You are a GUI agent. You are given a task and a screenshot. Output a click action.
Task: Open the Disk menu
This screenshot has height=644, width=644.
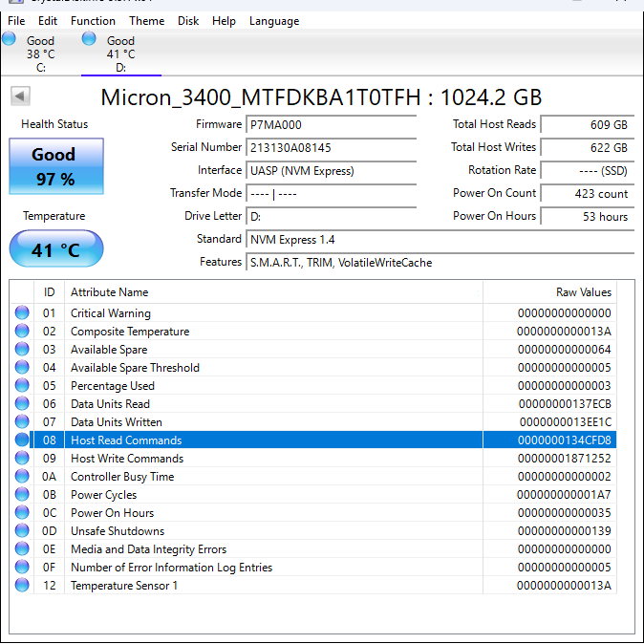point(188,21)
